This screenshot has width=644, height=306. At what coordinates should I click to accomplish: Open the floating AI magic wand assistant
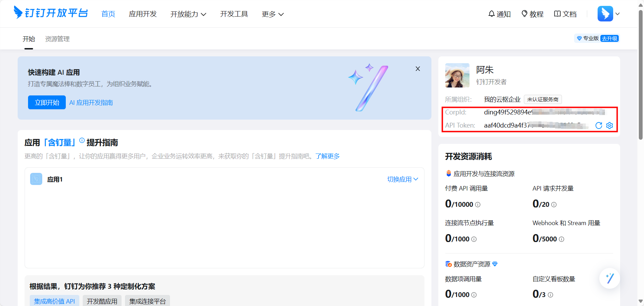[609, 278]
